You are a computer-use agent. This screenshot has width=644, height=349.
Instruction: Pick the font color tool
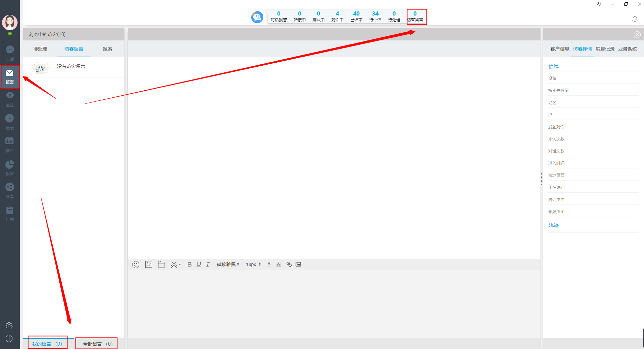(x=269, y=264)
